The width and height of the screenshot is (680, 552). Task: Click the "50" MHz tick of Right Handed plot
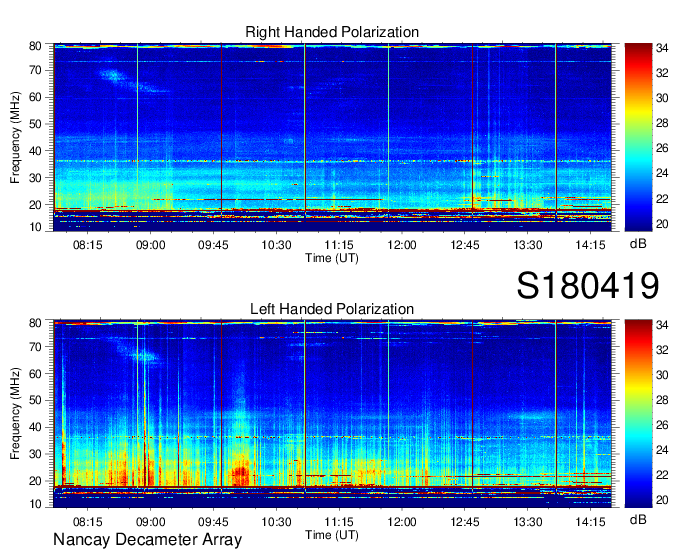click(x=36, y=124)
